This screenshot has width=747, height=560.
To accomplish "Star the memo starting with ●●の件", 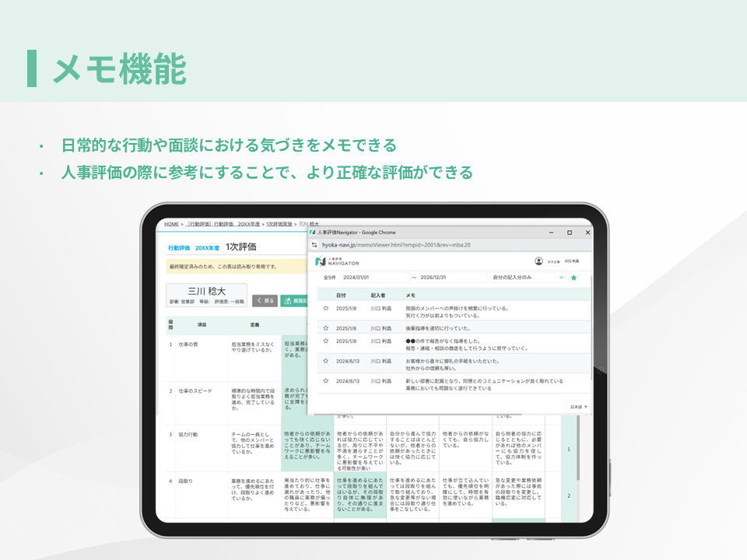I will 326,341.
